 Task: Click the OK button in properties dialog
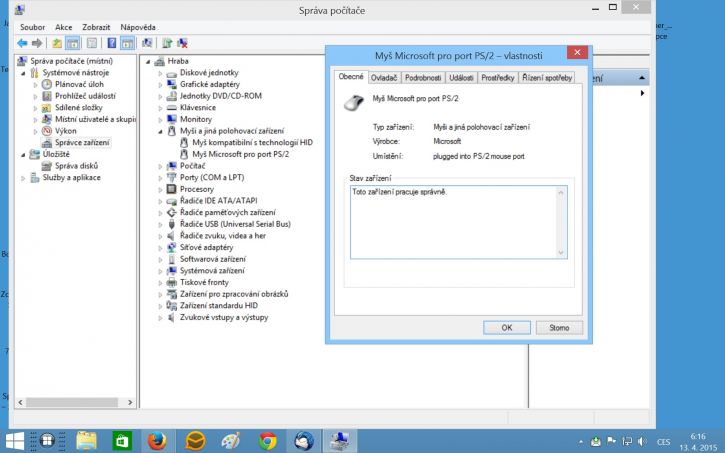[x=507, y=327]
